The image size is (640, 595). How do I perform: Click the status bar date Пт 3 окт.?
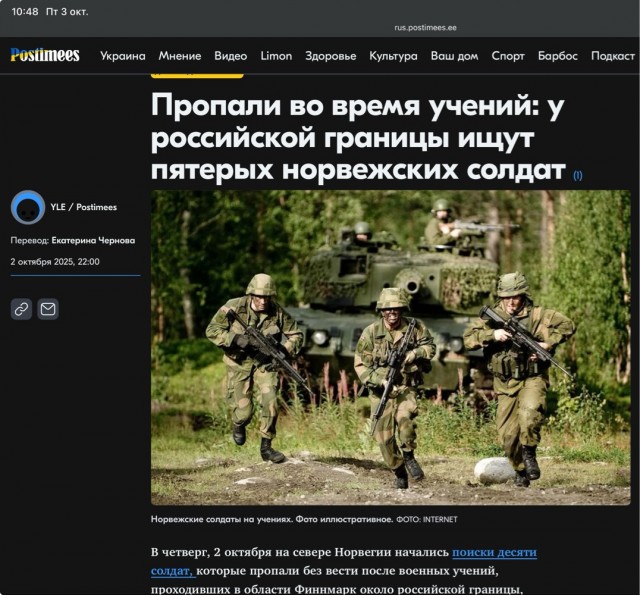[67, 11]
